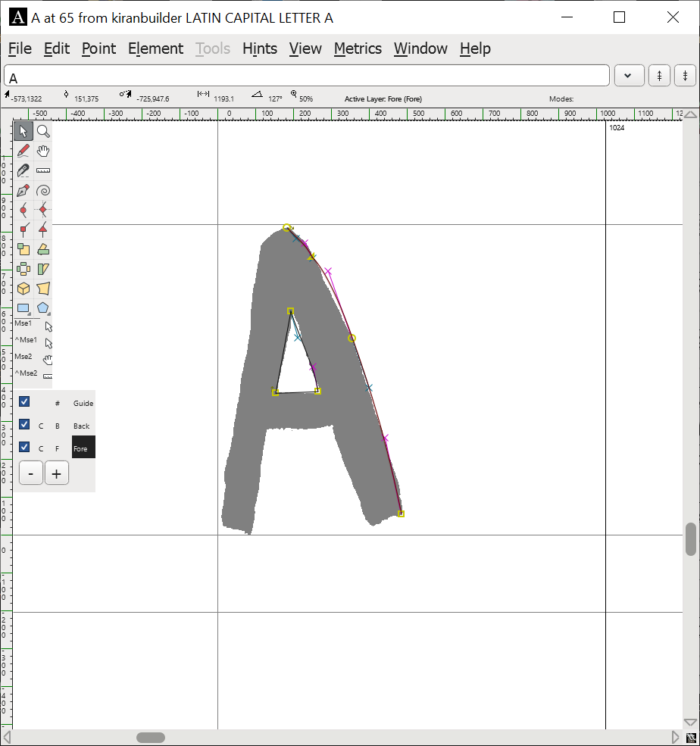Screen dimensions: 700x746
Task: Add a new layer with the plus button
Action: click(x=57, y=473)
